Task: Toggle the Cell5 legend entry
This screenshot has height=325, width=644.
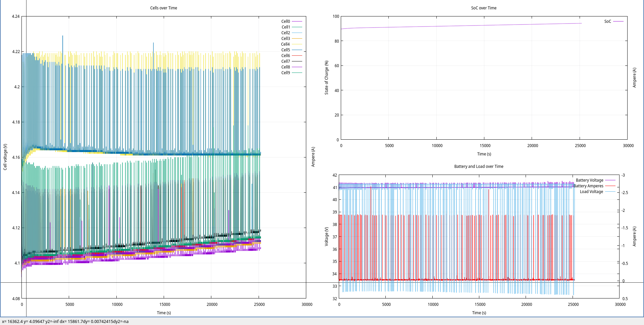Action: point(291,50)
